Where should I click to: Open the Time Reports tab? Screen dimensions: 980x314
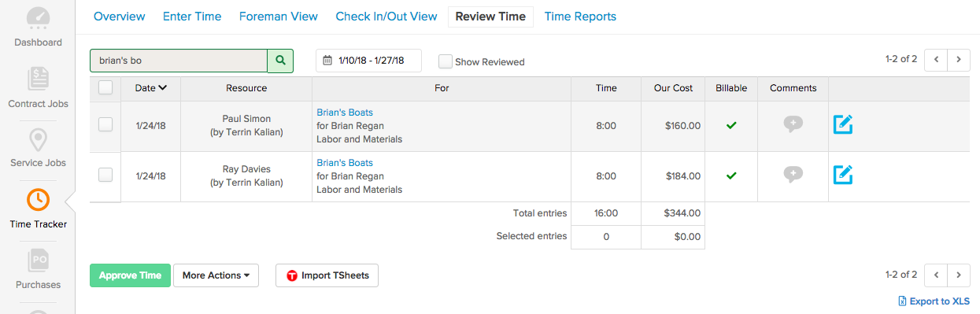[x=580, y=17]
